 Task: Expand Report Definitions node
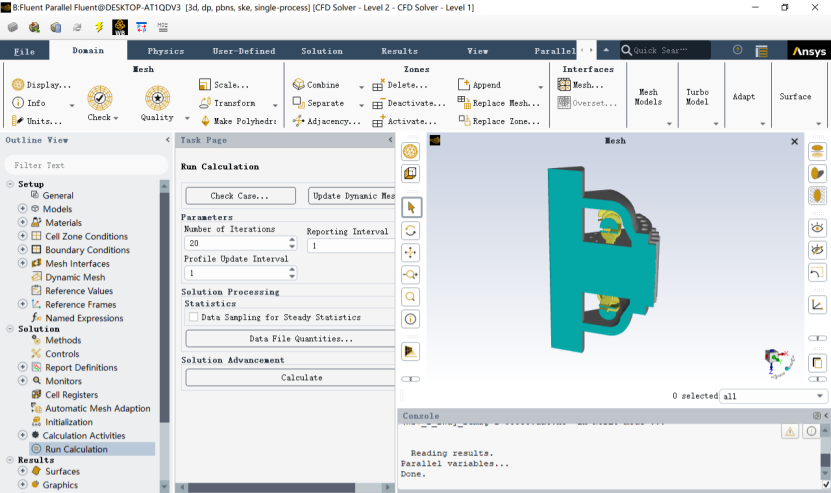22,367
